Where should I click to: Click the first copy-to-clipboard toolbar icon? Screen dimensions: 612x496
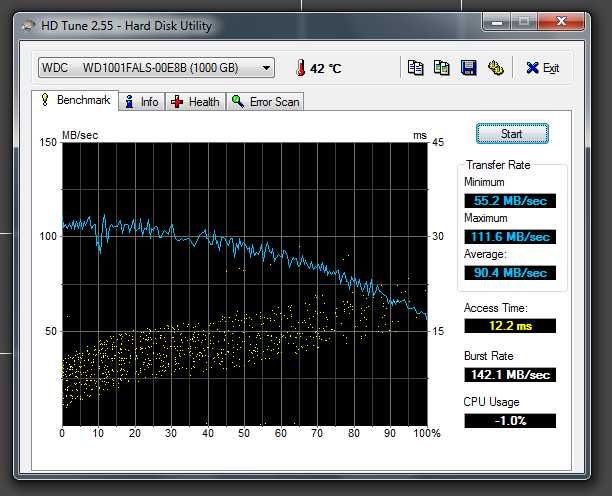click(x=416, y=68)
